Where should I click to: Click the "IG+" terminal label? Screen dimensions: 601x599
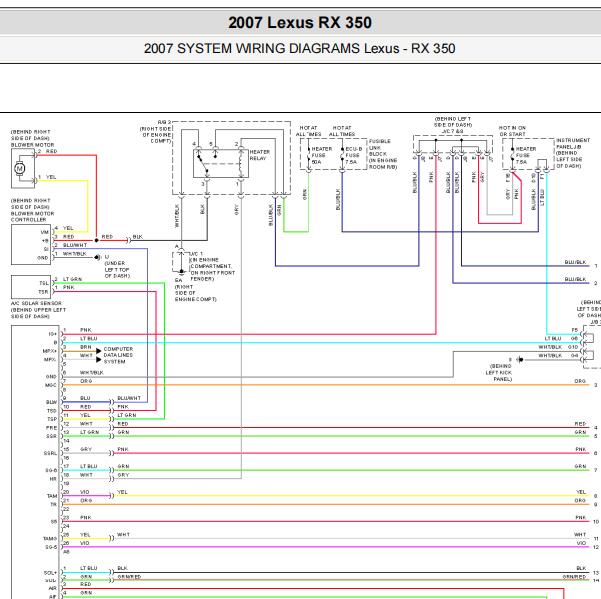53,334
